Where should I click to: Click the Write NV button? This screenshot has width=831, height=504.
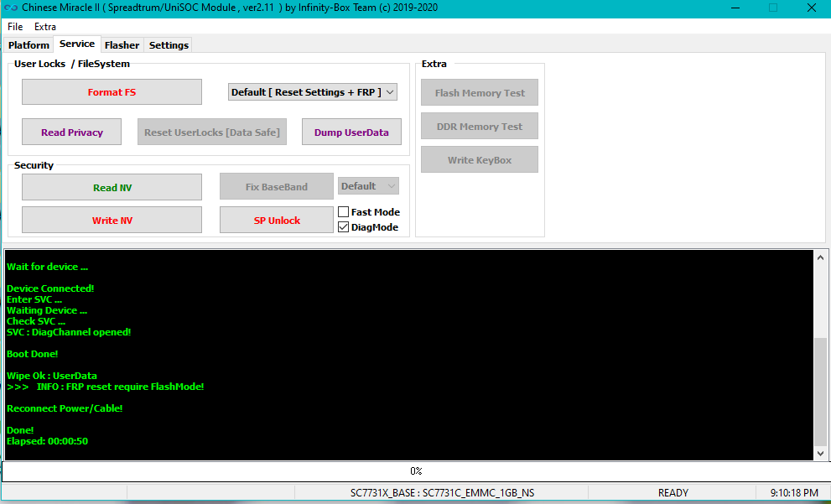click(x=112, y=221)
